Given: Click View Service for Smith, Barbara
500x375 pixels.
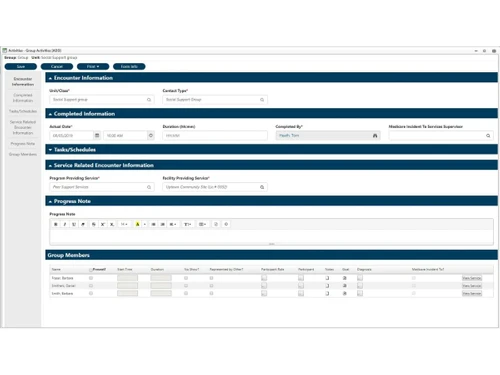Looking at the screenshot, I should 472,293.
